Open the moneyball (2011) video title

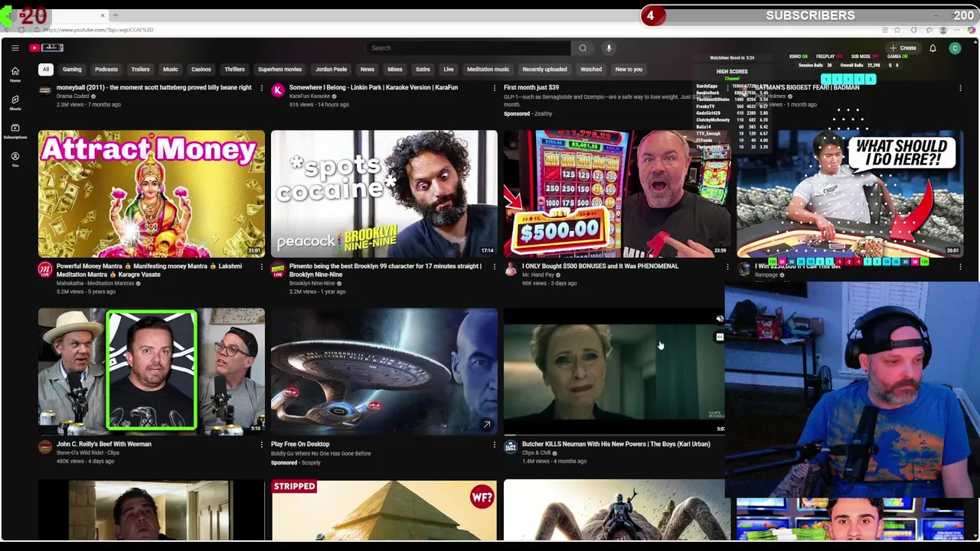tap(154, 88)
